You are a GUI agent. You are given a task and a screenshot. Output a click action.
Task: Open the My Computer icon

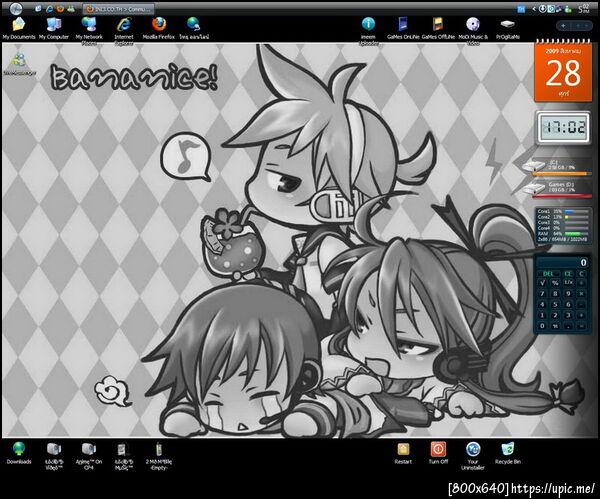point(54,24)
